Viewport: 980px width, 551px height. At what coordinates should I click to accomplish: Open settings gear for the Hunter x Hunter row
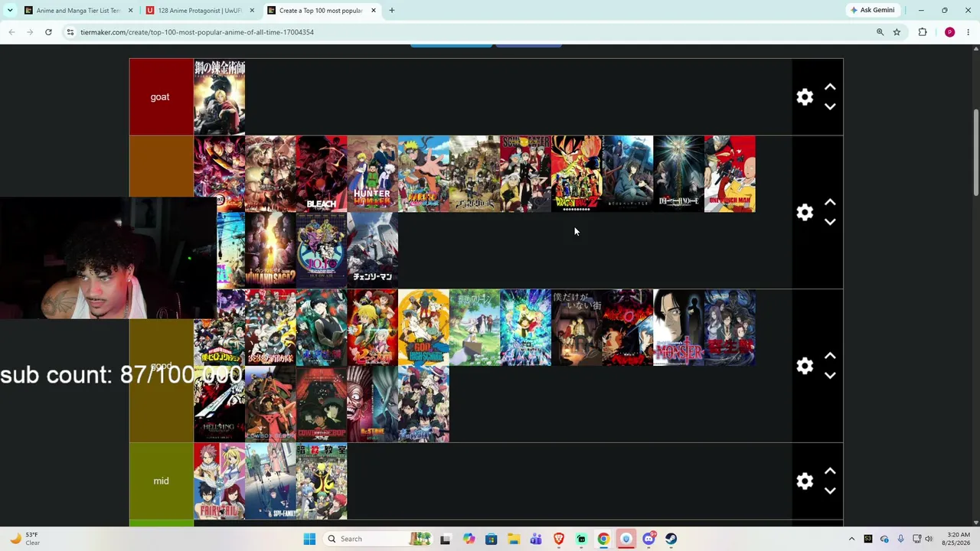pyautogui.click(x=805, y=212)
